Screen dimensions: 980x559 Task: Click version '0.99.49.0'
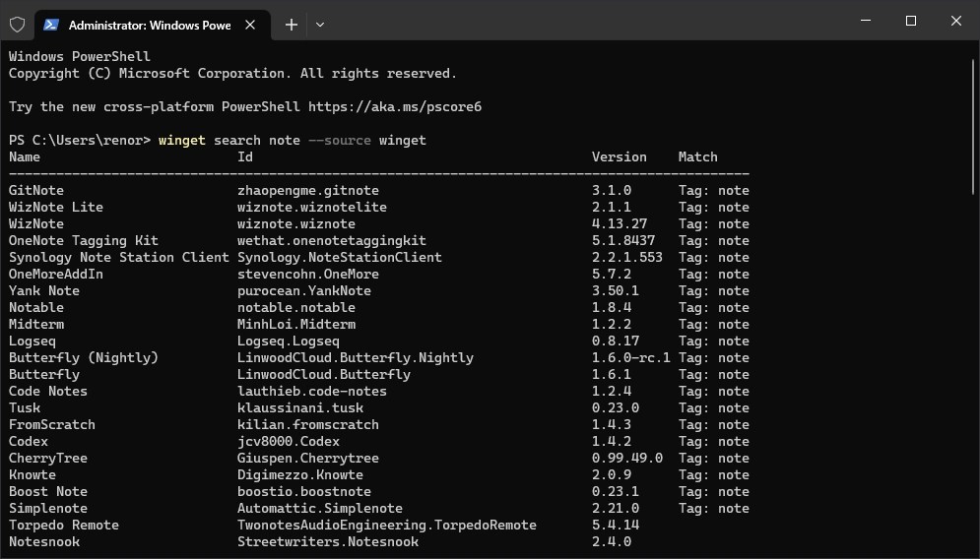(x=626, y=459)
